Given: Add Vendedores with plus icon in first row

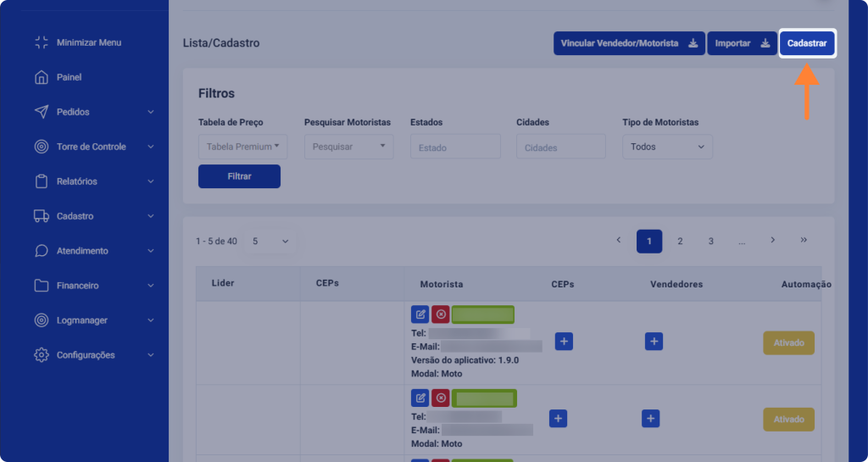Looking at the screenshot, I should [653, 342].
